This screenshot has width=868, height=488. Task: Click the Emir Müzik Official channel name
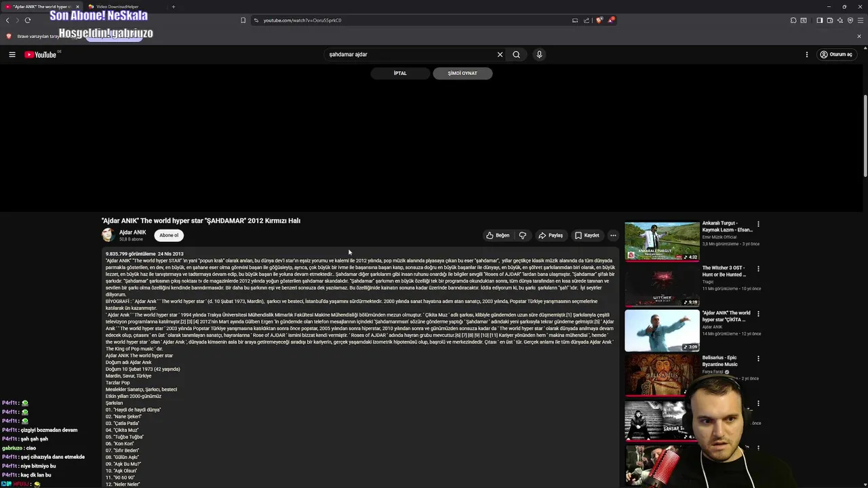[719, 237]
